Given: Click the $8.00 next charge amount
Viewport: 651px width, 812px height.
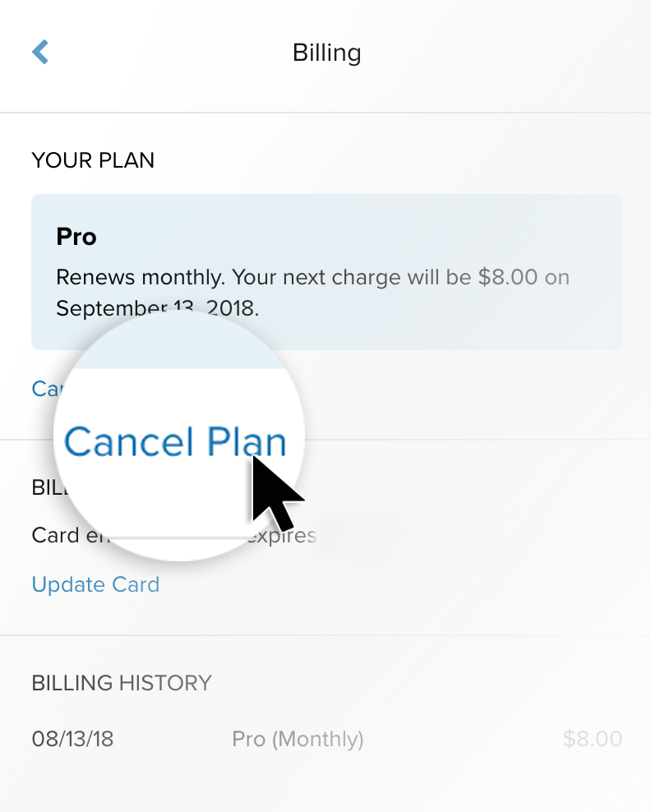Looking at the screenshot, I should click(507, 276).
